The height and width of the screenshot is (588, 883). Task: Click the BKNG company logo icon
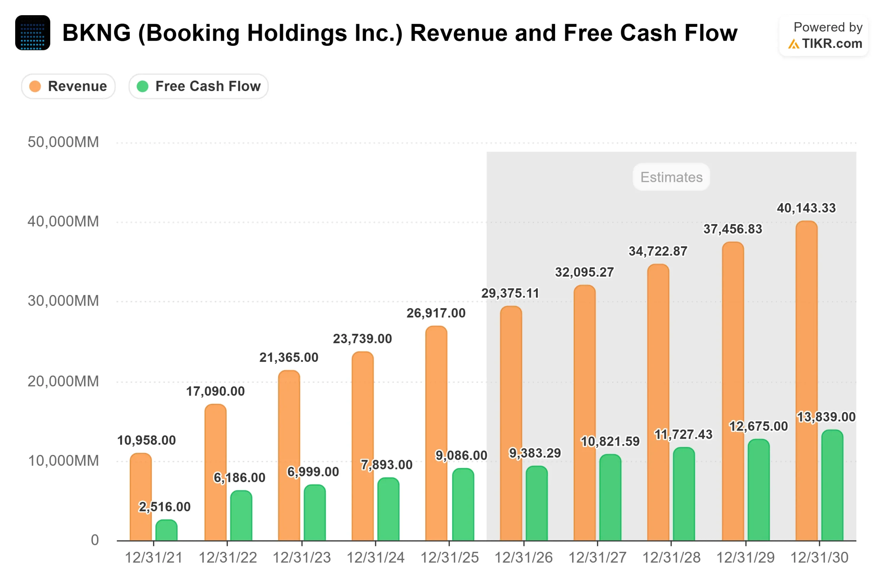(x=33, y=33)
